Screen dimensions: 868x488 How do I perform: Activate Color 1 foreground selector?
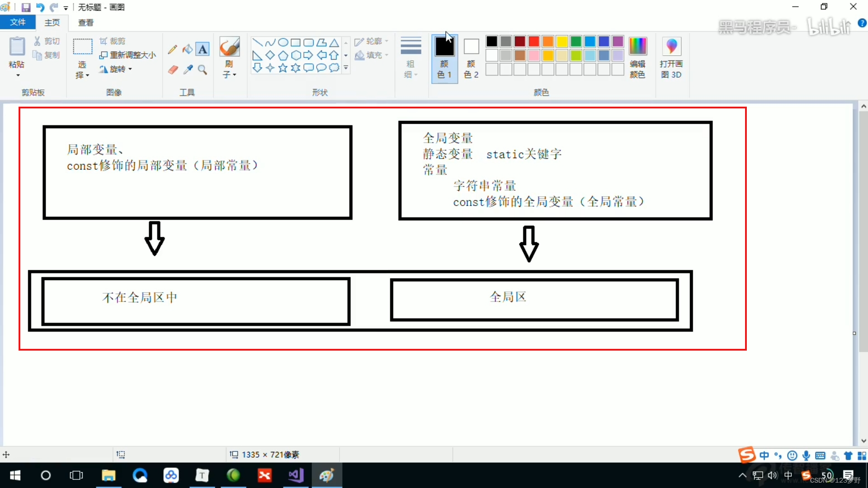tap(444, 58)
